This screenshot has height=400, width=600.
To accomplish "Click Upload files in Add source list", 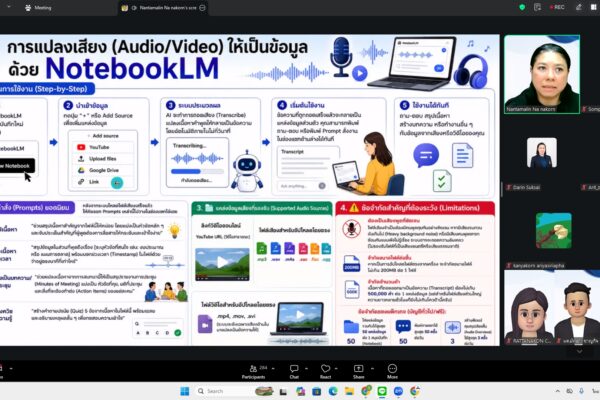I will point(103,159).
